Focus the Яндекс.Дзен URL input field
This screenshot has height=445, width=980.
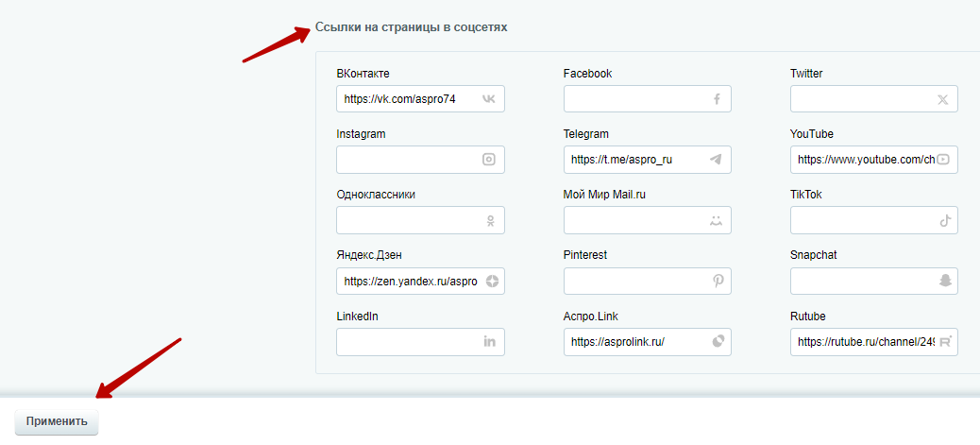[420, 281]
